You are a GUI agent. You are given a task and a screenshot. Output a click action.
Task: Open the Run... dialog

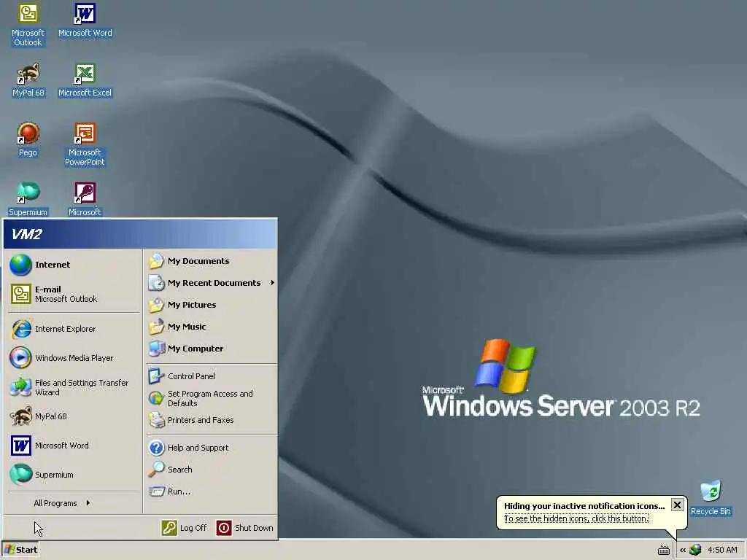coord(211,491)
